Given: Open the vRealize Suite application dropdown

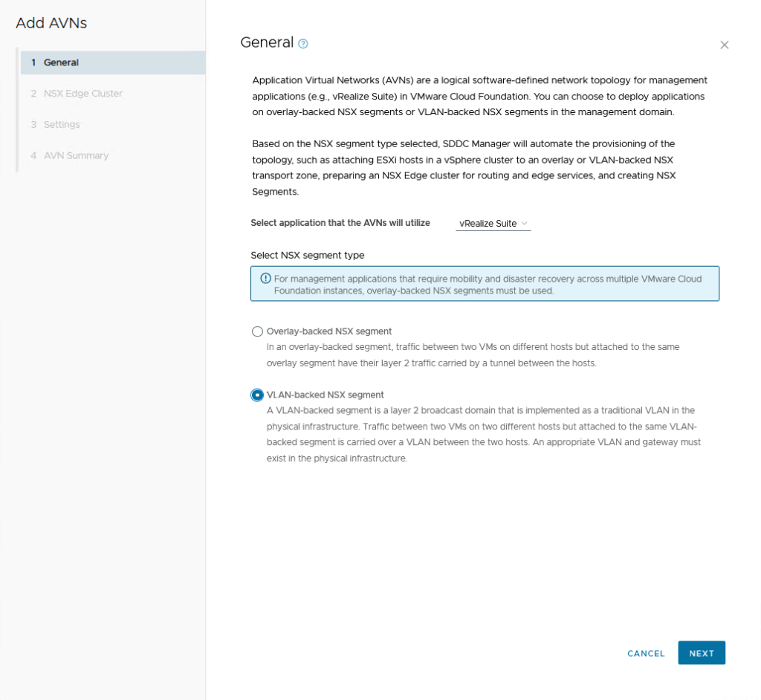Looking at the screenshot, I should pos(493,223).
